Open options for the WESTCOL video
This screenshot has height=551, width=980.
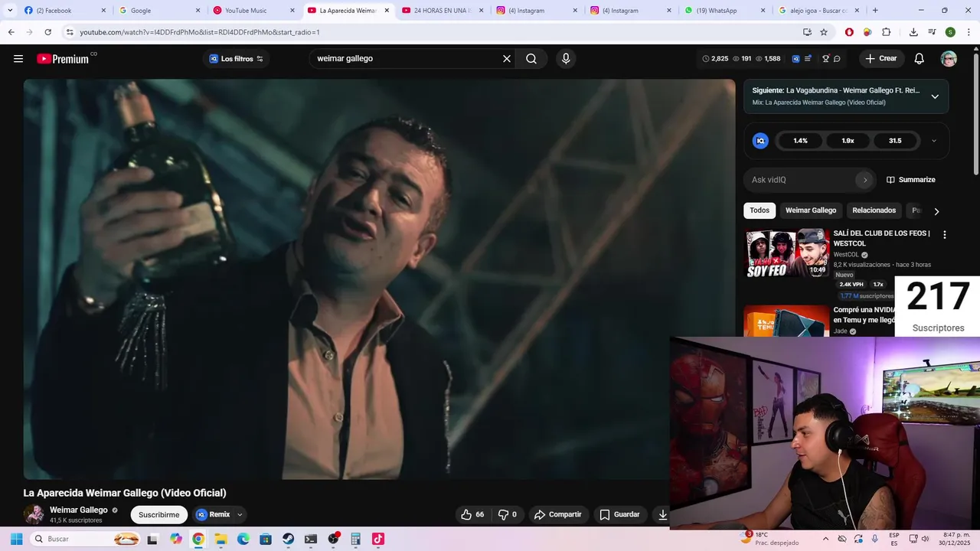coord(944,235)
